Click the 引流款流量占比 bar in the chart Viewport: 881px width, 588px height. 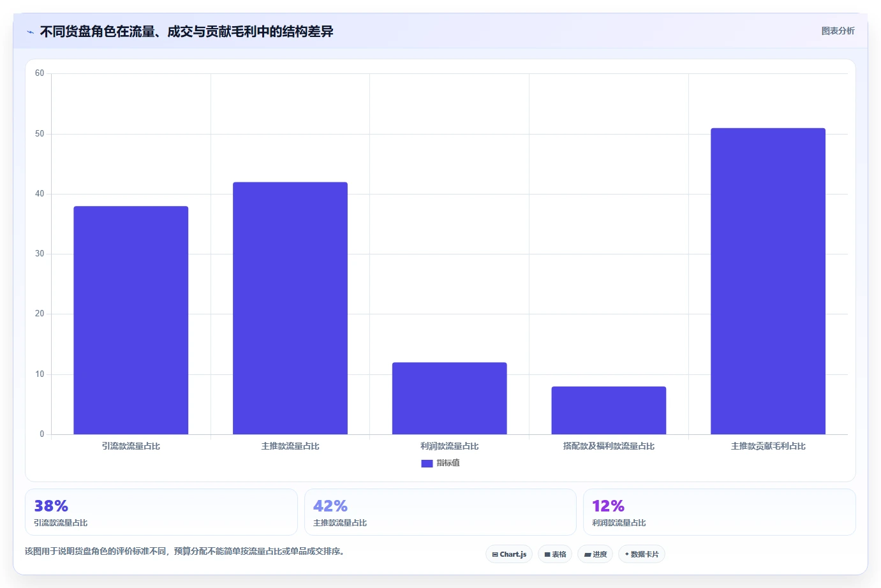click(131, 320)
